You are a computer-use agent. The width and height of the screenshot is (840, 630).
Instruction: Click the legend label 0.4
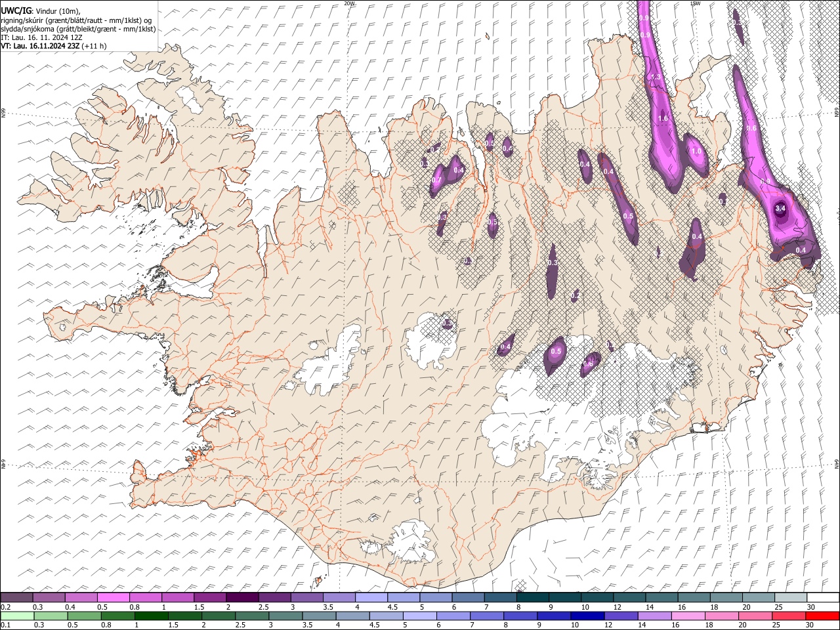click(x=70, y=607)
